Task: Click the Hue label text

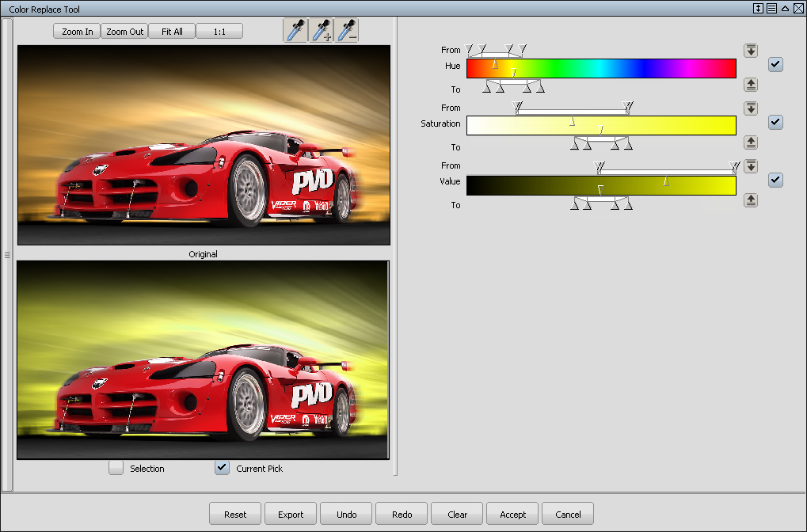Action: click(x=452, y=66)
